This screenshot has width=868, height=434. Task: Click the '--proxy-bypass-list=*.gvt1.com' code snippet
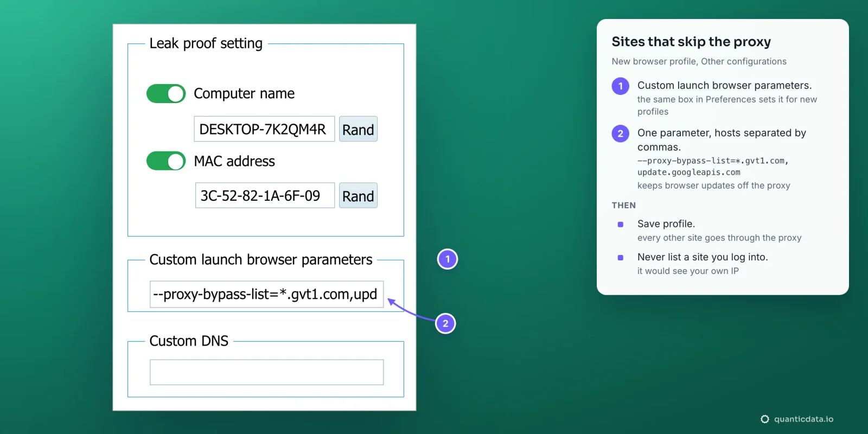[713, 167]
